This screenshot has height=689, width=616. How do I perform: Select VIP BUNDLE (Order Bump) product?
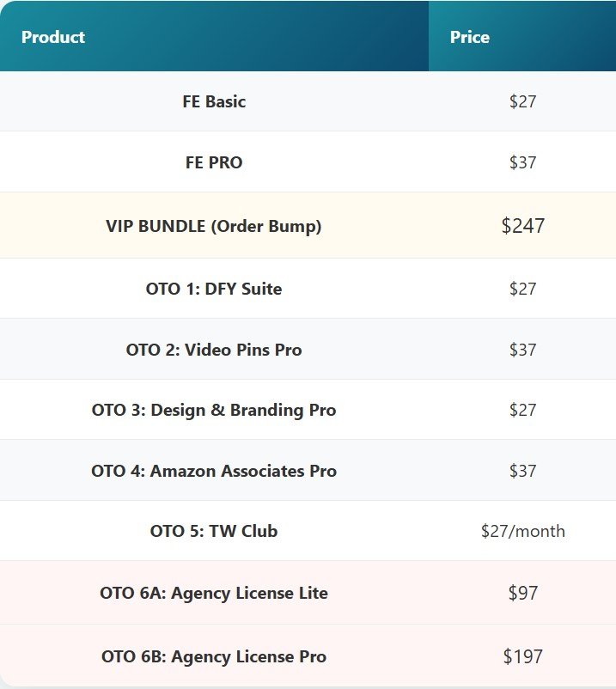[214, 226]
